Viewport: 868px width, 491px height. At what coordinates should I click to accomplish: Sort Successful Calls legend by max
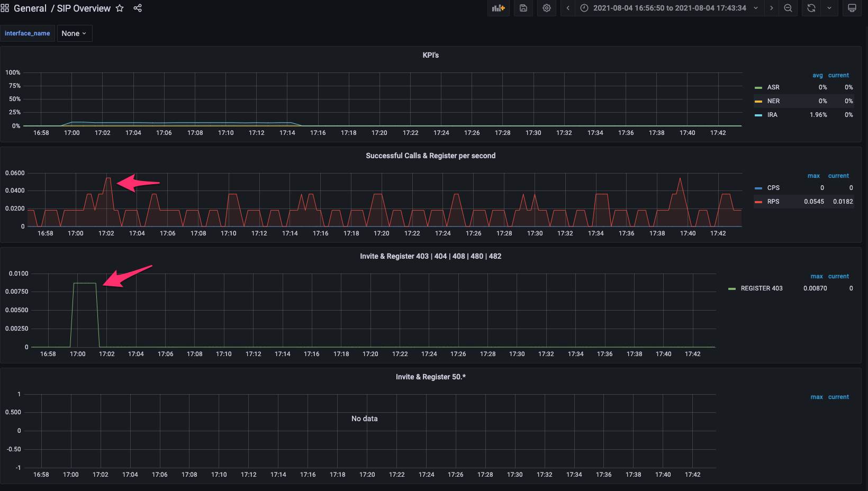pos(813,176)
